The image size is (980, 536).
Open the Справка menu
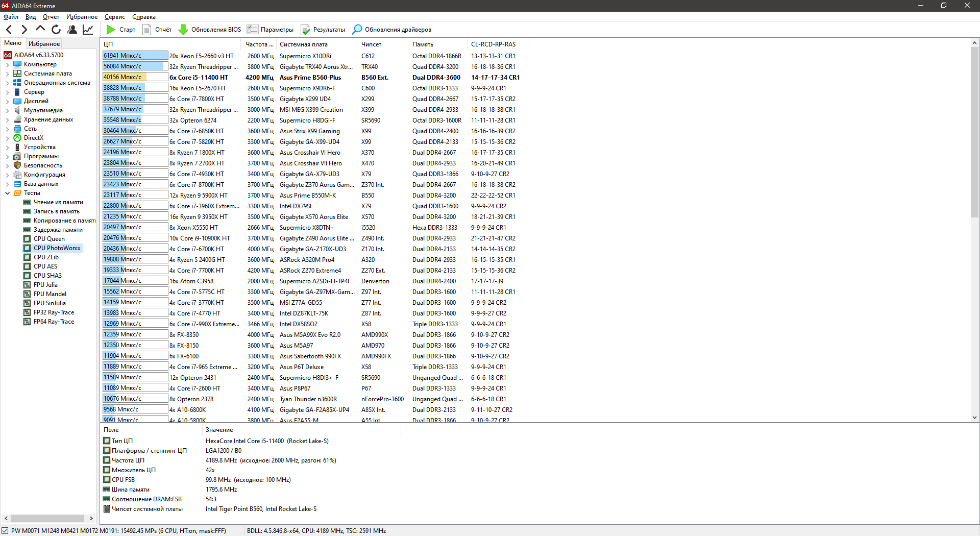144,17
